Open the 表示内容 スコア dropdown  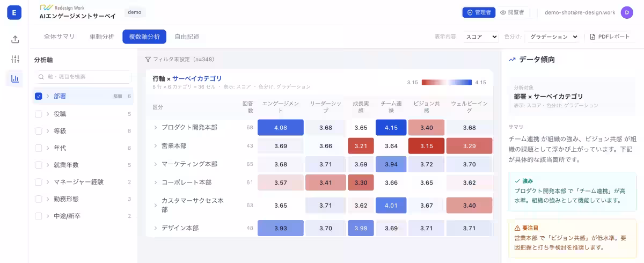point(481,36)
